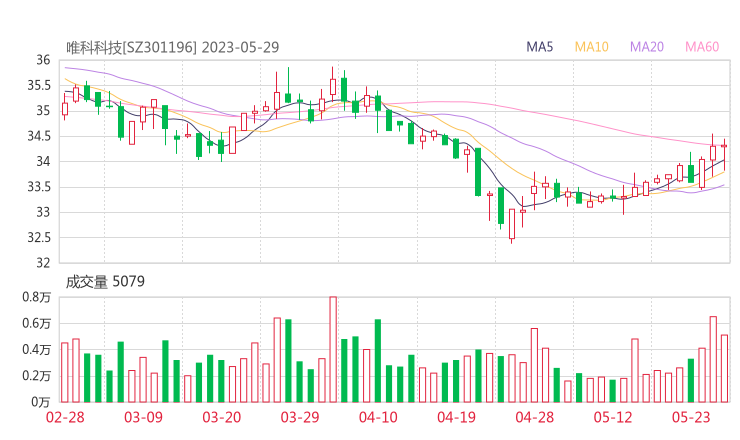
Task: Click the 33.5 price axis label
Action: tap(39, 187)
